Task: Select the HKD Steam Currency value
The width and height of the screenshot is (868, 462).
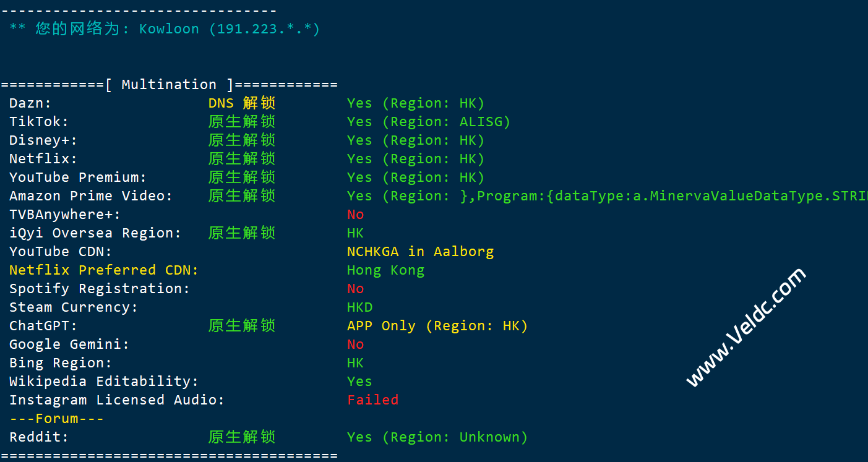Action: coord(360,307)
